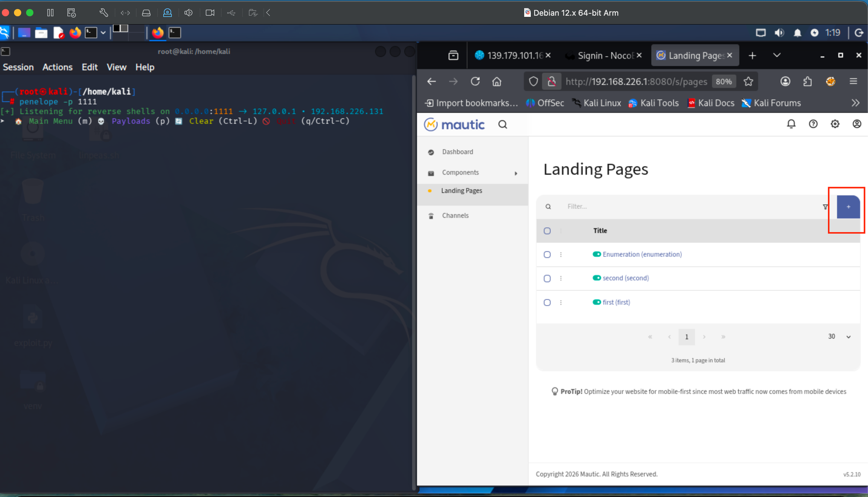
Task: Click the Firefox back arrow
Action: 431,81
